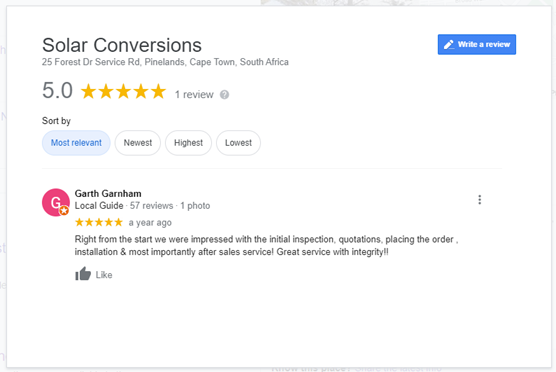Sort reviews by Lowest rating
The image size is (556, 372).
(238, 143)
